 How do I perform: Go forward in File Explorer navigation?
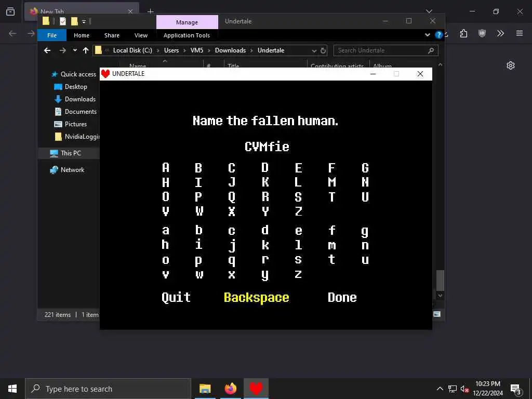click(62, 50)
